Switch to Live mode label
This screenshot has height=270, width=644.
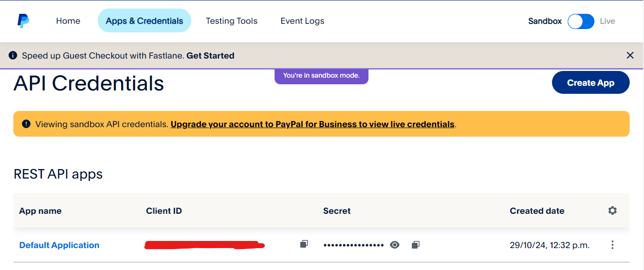(607, 21)
